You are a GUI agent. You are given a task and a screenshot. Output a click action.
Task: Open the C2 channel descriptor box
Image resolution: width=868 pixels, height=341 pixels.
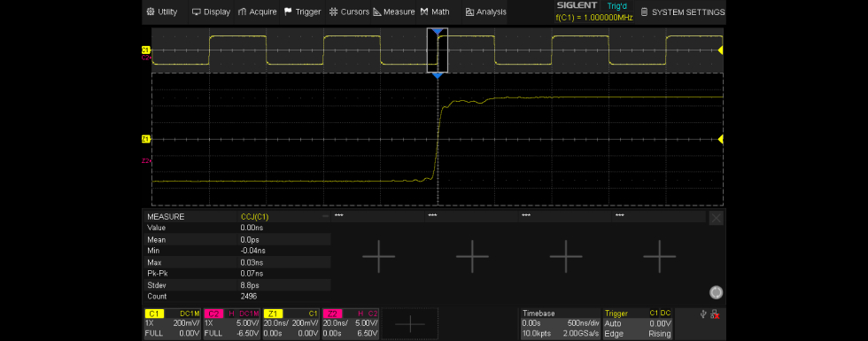click(232, 324)
